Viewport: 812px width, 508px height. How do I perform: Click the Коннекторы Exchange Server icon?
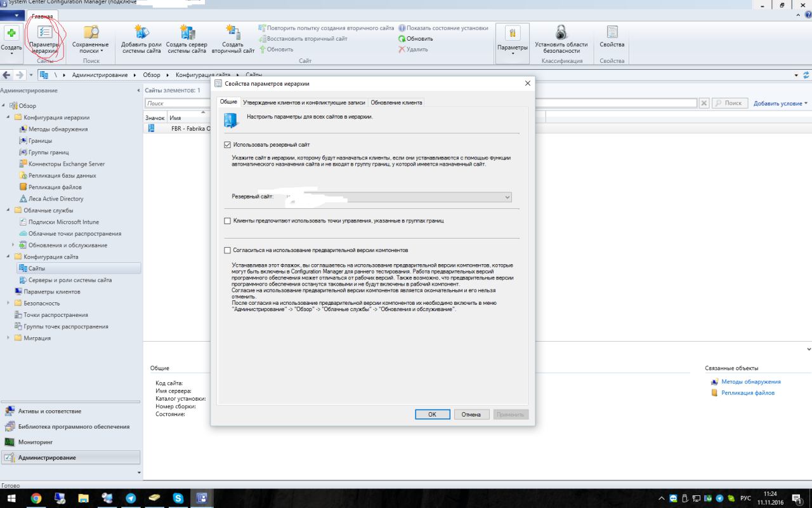[x=23, y=164]
